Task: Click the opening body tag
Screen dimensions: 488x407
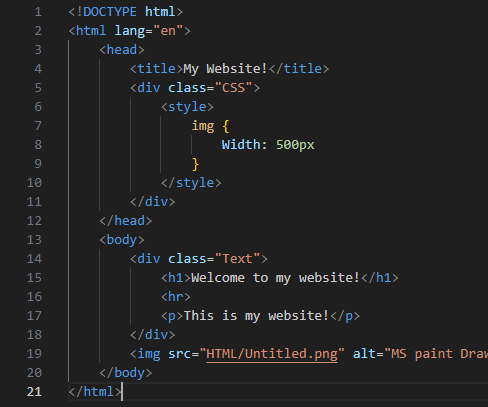Action: 122,240
